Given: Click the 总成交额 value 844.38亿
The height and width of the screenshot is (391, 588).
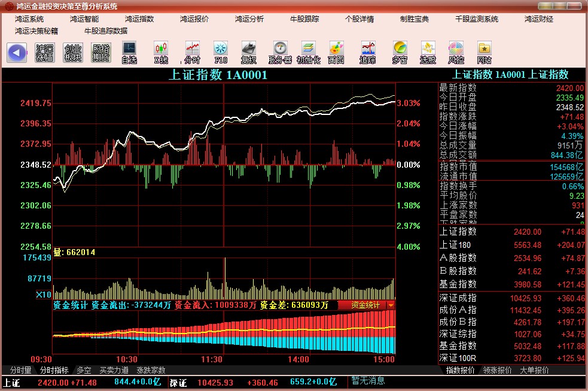Looking at the screenshot, I should click(x=567, y=155).
